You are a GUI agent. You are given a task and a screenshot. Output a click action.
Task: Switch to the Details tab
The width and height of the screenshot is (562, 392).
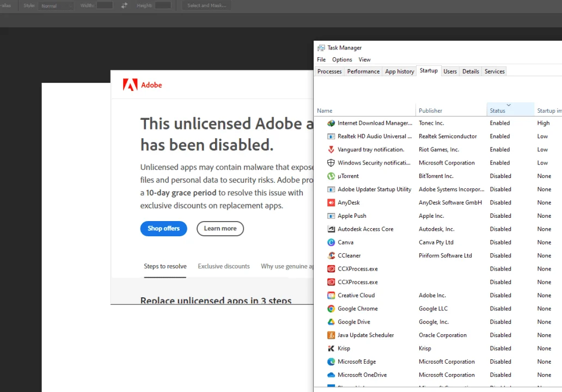coord(471,71)
